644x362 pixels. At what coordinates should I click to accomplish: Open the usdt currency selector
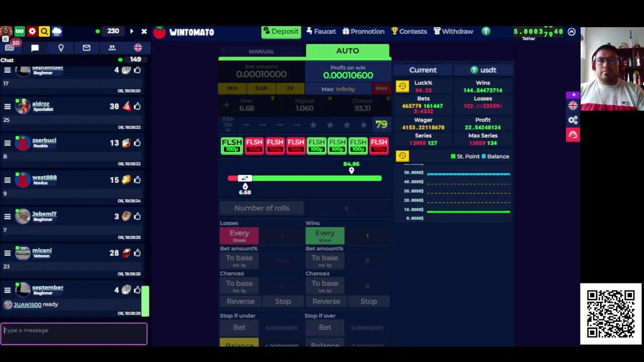[x=483, y=70]
